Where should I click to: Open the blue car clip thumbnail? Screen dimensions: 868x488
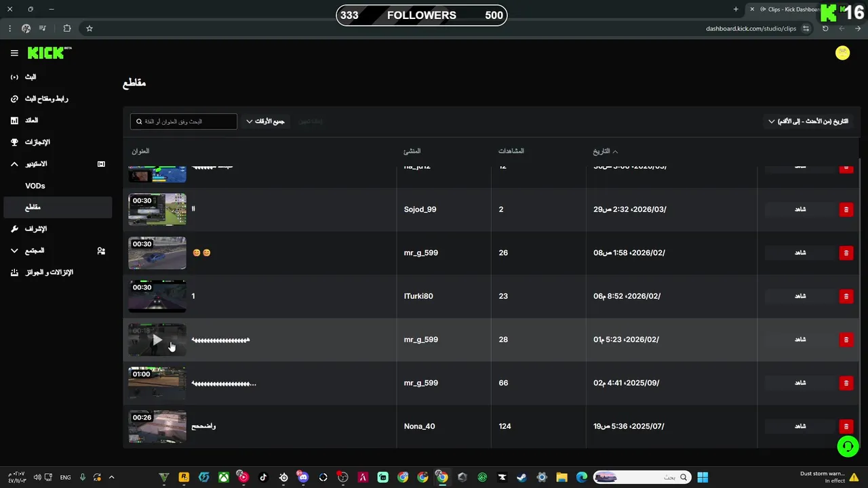[157, 253]
